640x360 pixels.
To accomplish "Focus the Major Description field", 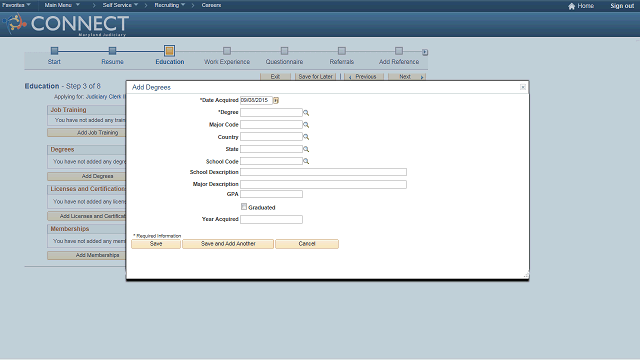I will click(x=323, y=184).
